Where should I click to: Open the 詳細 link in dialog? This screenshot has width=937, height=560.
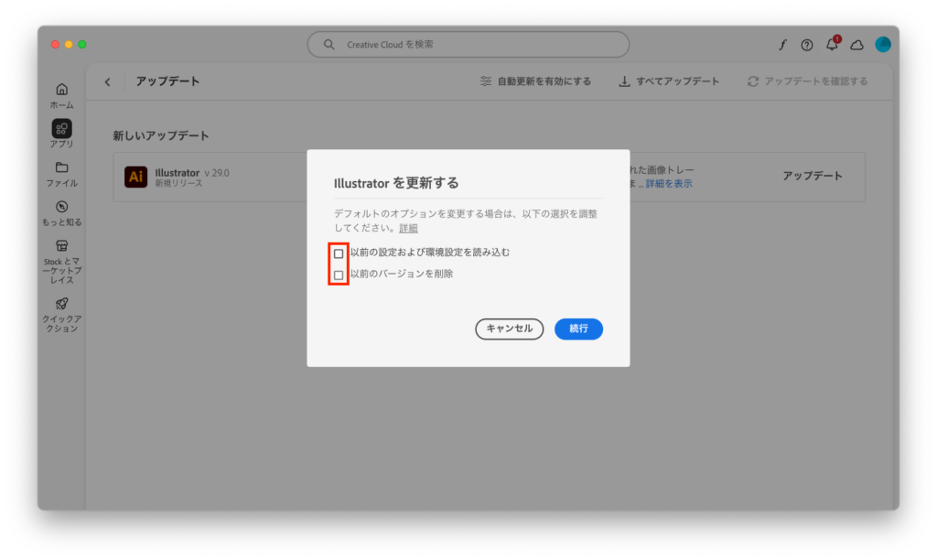408,228
